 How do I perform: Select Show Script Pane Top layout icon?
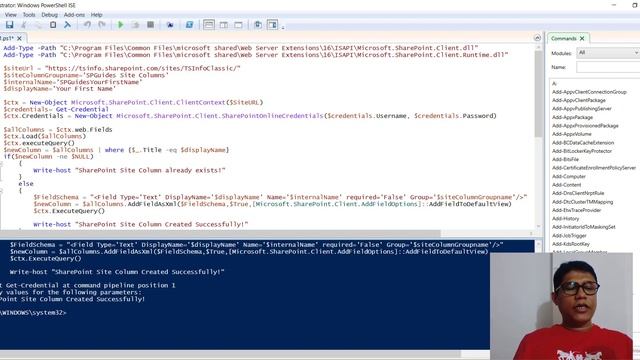[x=209, y=25]
